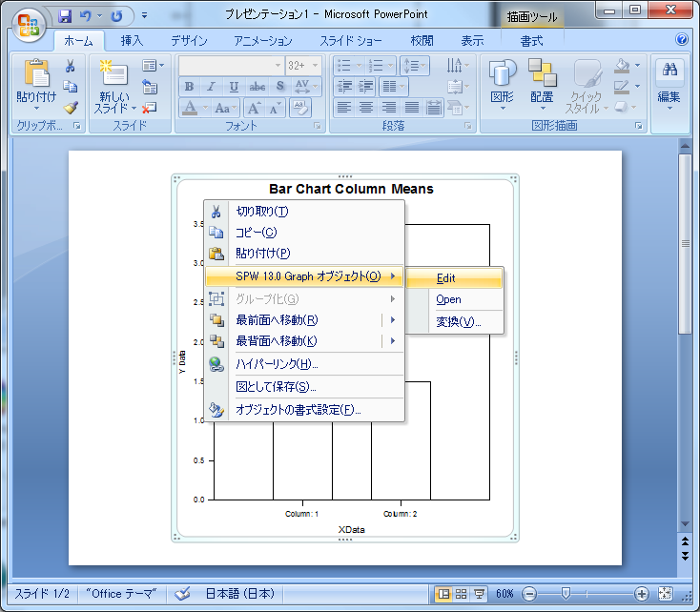Image resolution: width=700 pixels, height=612 pixels.
Task: Click the large Paste (貼り付け) icon
Action: 36,72
